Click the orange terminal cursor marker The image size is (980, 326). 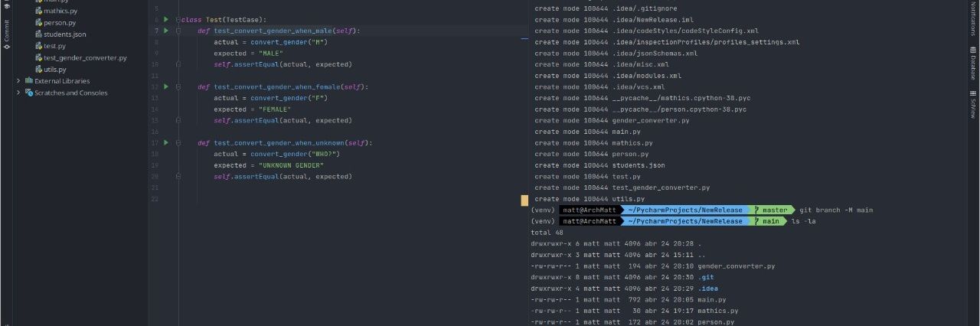coord(524,200)
